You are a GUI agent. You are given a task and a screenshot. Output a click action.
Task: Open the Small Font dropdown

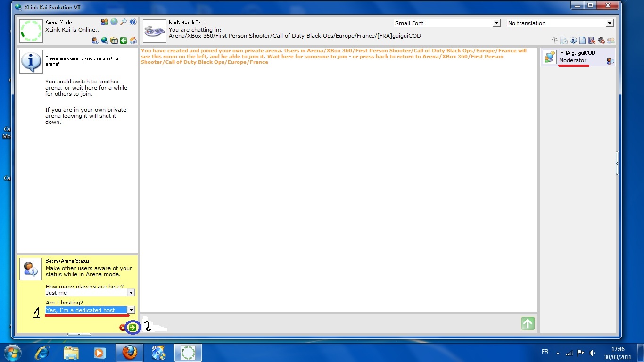coord(447,23)
